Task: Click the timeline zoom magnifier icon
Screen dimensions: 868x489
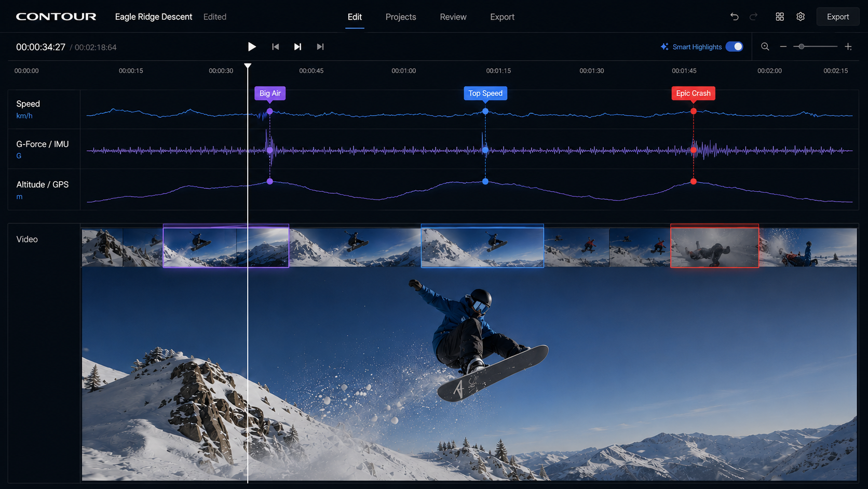Action: click(765, 47)
